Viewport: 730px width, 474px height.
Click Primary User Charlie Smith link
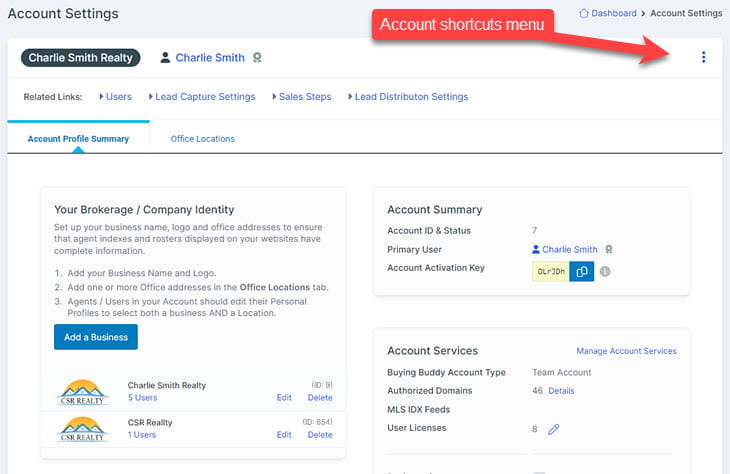tap(570, 250)
